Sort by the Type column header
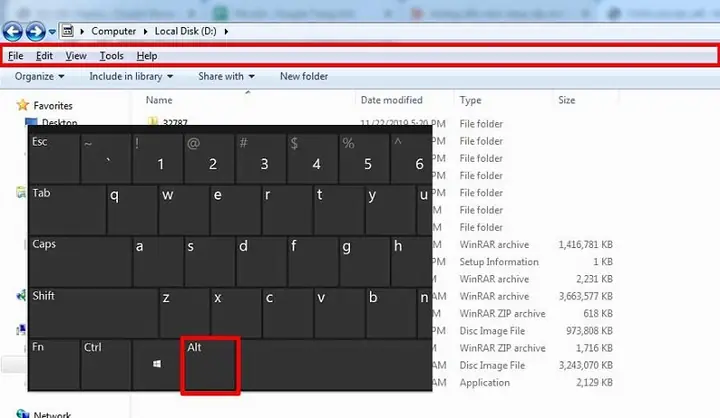This screenshot has width=720, height=418. pos(470,100)
